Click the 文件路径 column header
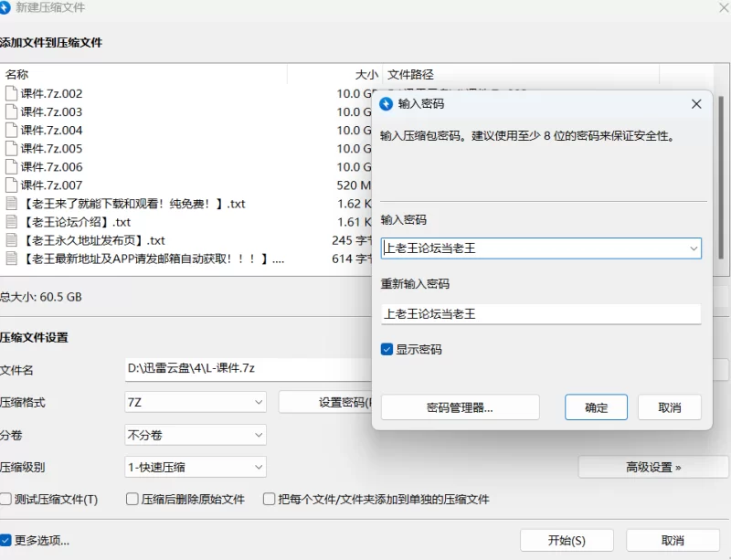 pos(410,75)
